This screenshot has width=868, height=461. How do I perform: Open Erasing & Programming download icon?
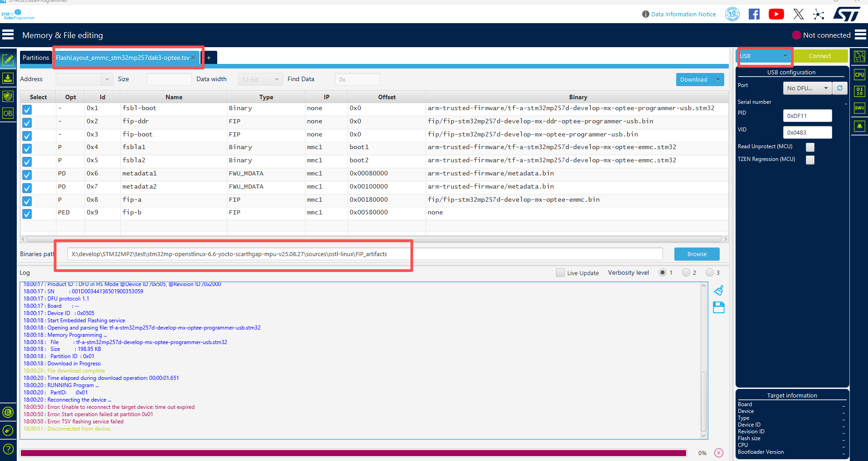click(x=8, y=78)
